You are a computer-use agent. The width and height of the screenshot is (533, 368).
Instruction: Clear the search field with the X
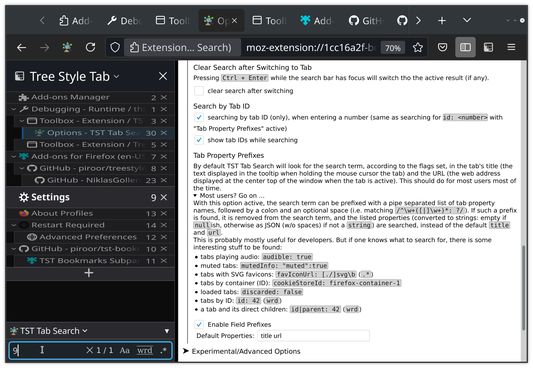click(x=89, y=350)
